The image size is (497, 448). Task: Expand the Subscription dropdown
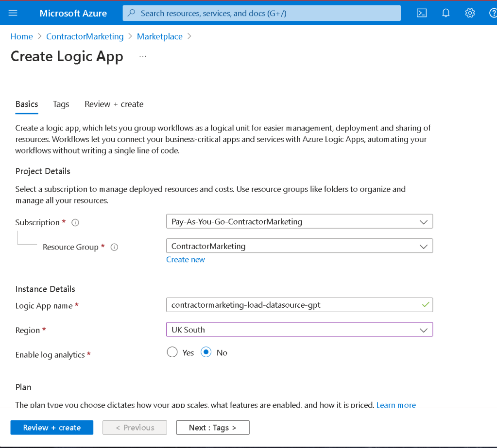(299, 221)
